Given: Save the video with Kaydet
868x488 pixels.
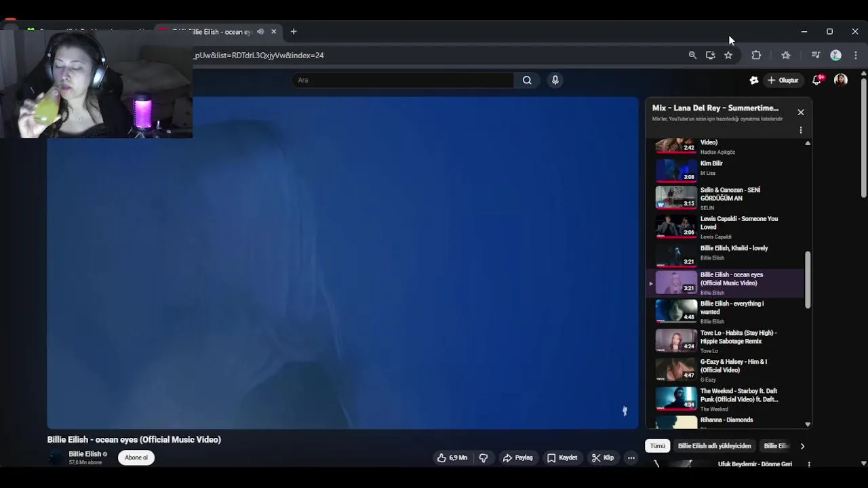Looking at the screenshot, I should coord(562,457).
